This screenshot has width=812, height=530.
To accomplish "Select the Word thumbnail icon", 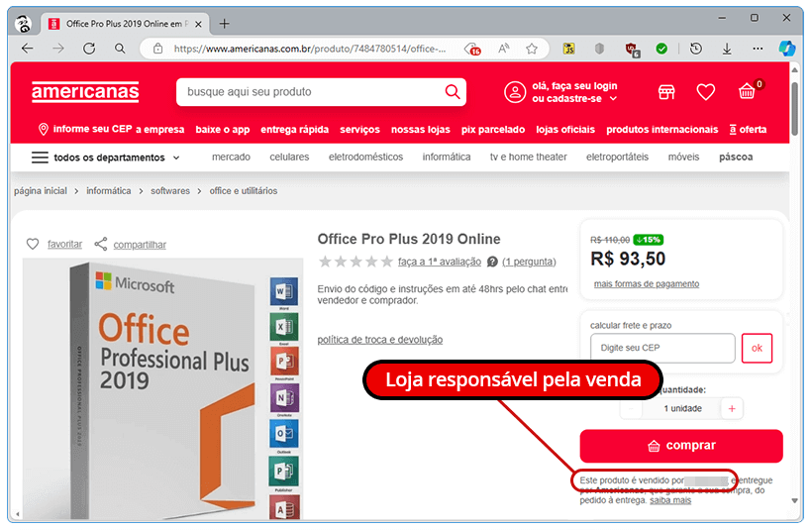I will (x=284, y=291).
